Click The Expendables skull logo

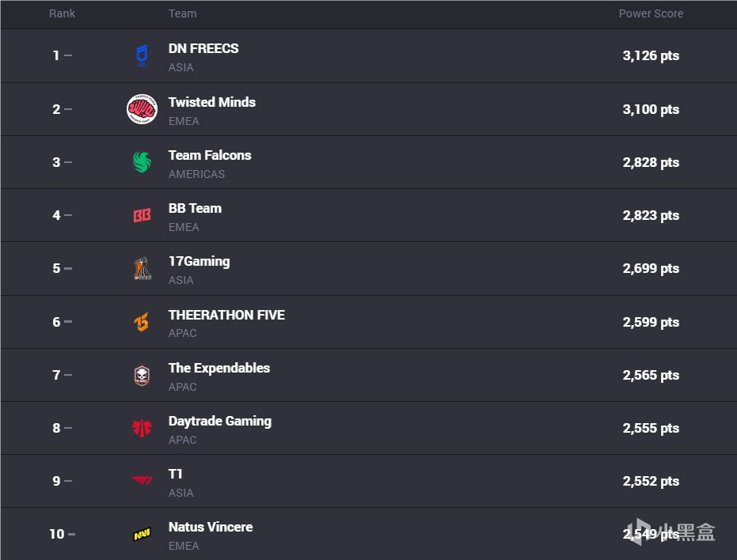pos(142,375)
